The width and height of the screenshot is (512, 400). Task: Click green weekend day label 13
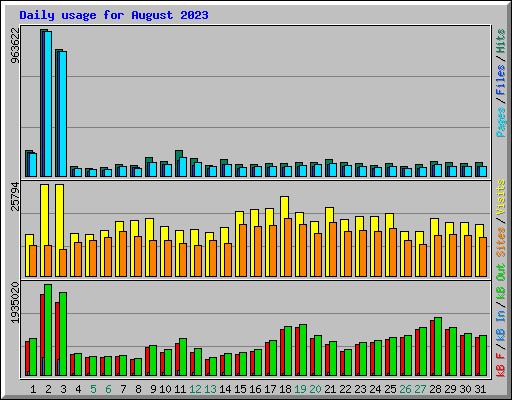point(210,389)
